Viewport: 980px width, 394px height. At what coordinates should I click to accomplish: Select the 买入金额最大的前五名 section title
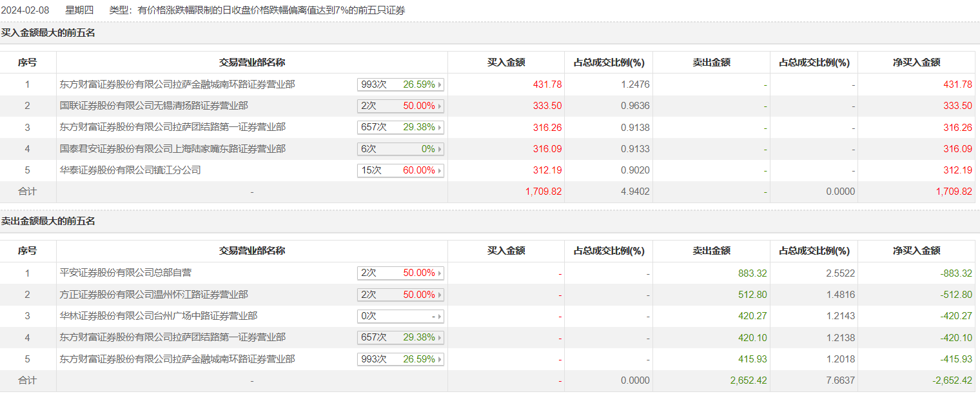coord(48,32)
